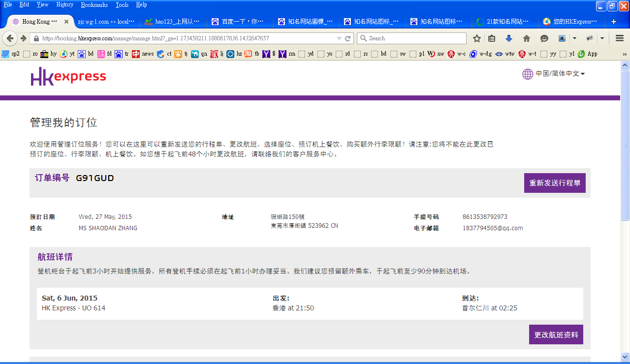Switch to the 百度一下 tab

coord(239,22)
